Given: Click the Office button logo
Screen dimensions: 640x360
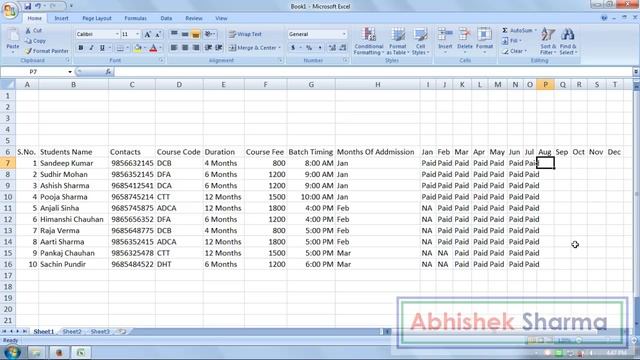Looking at the screenshot, I should click(10, 10).
